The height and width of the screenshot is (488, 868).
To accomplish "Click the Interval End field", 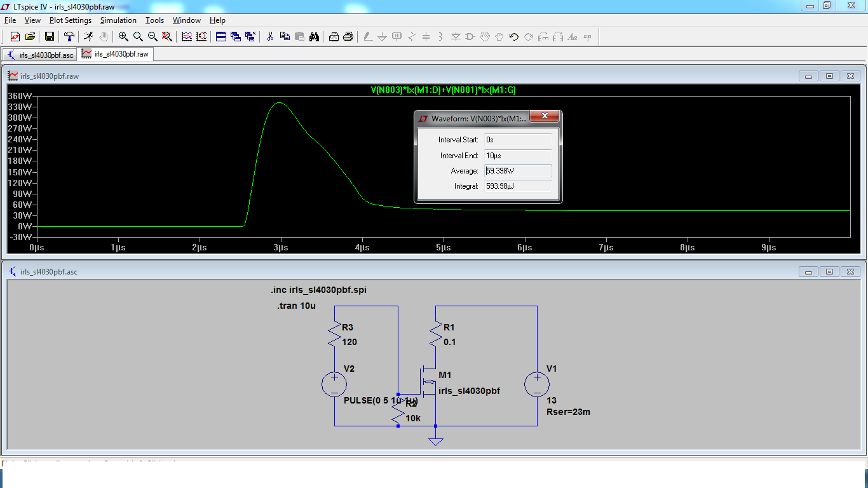I will click(x=518, y=155).
